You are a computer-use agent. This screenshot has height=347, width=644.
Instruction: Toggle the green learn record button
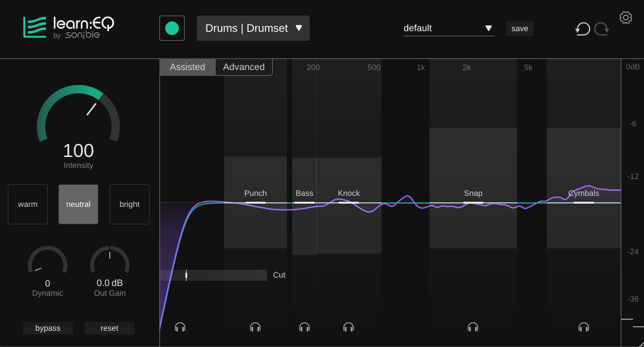tap(172, 28)
